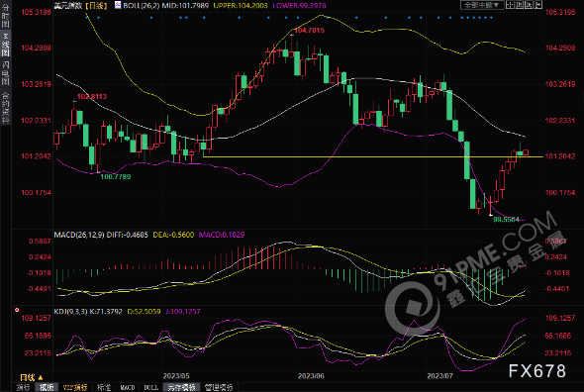Screen dimensions: 584x392
Task: Click the [日线] period label in chart title
Action: [96, 5]
